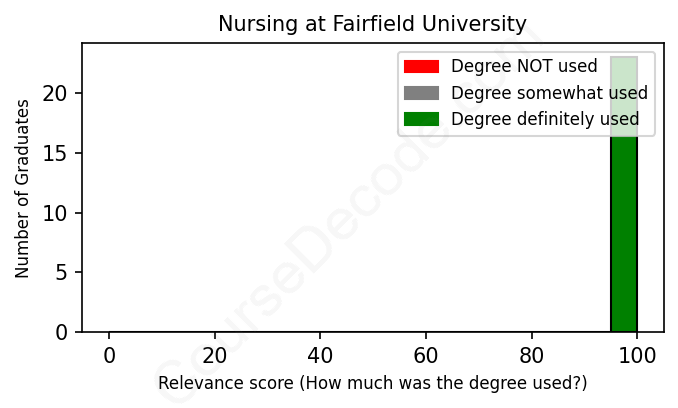
Task: Click the x-axis tick label 0
Action: [x=109, y=354]
